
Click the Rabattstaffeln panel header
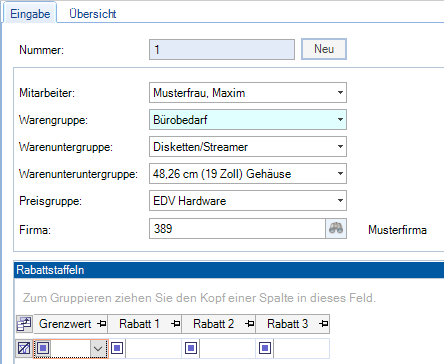[229, 270]
